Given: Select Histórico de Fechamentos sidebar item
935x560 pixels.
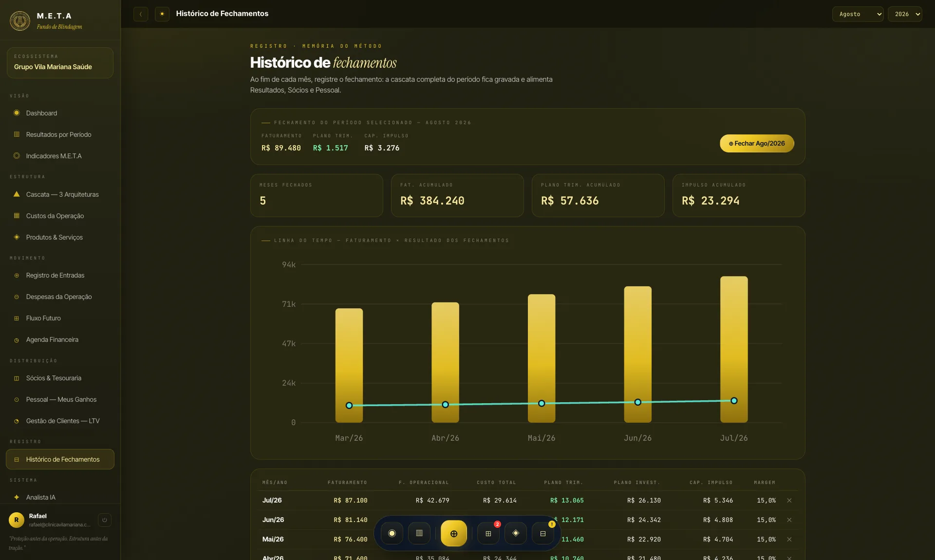Looking at the screenshot, I should [60, 459].
